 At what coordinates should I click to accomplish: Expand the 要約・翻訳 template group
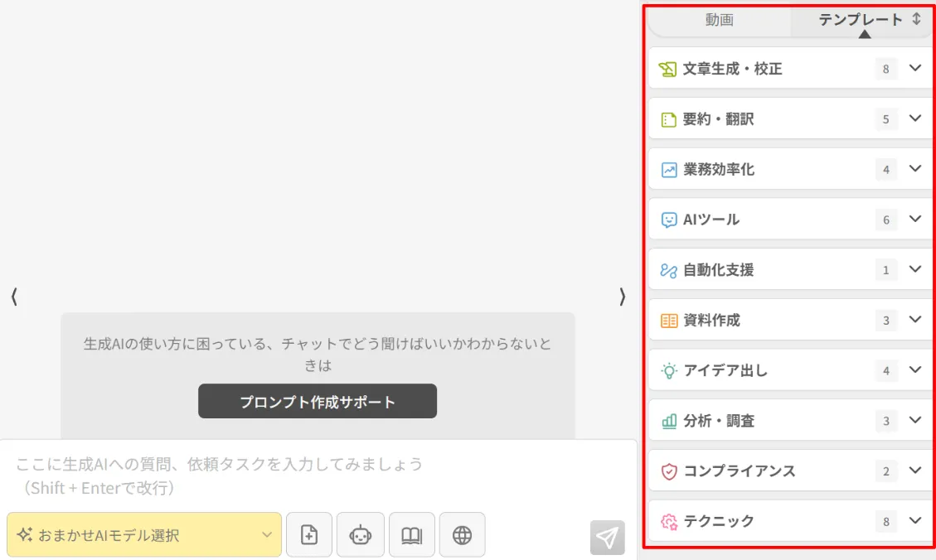(914, 119)
